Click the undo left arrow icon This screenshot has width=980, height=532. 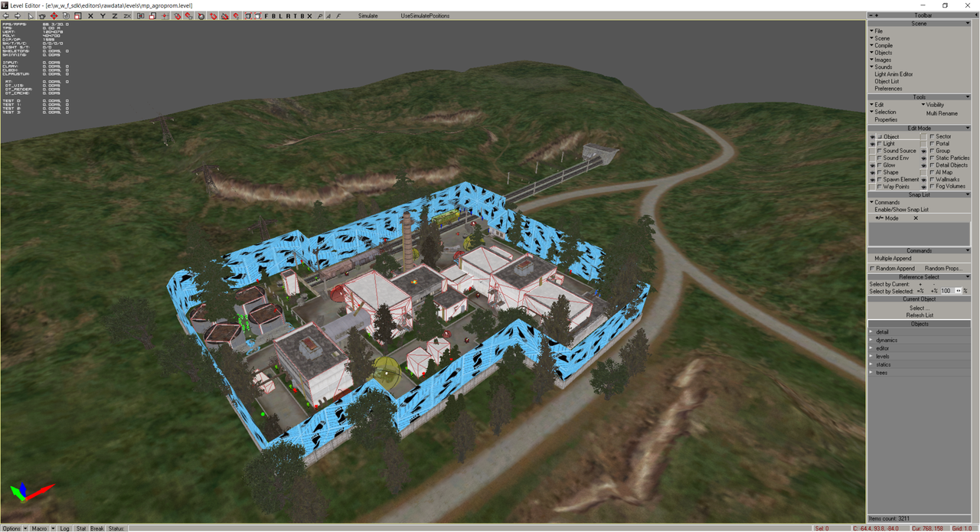(5, 15)
